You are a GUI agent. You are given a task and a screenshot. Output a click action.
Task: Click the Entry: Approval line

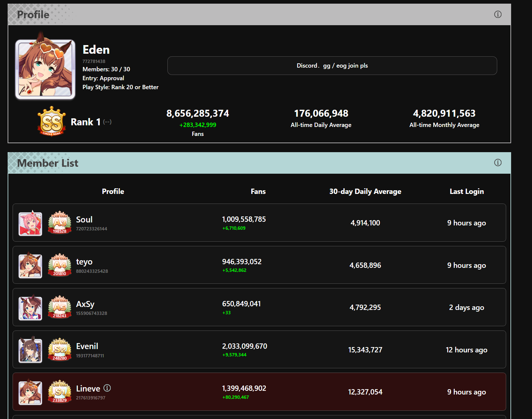(103, 78)
